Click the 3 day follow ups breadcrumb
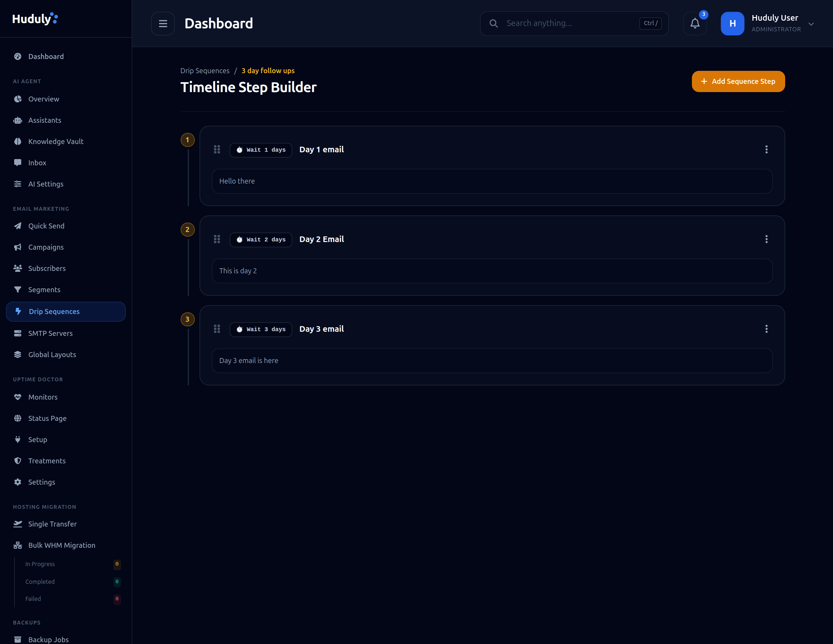 [268, 71]
